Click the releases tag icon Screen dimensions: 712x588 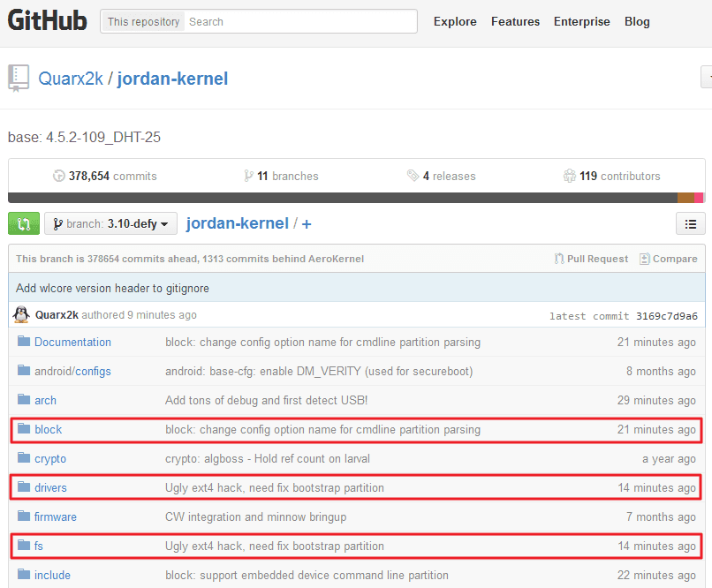pos(413,175)
